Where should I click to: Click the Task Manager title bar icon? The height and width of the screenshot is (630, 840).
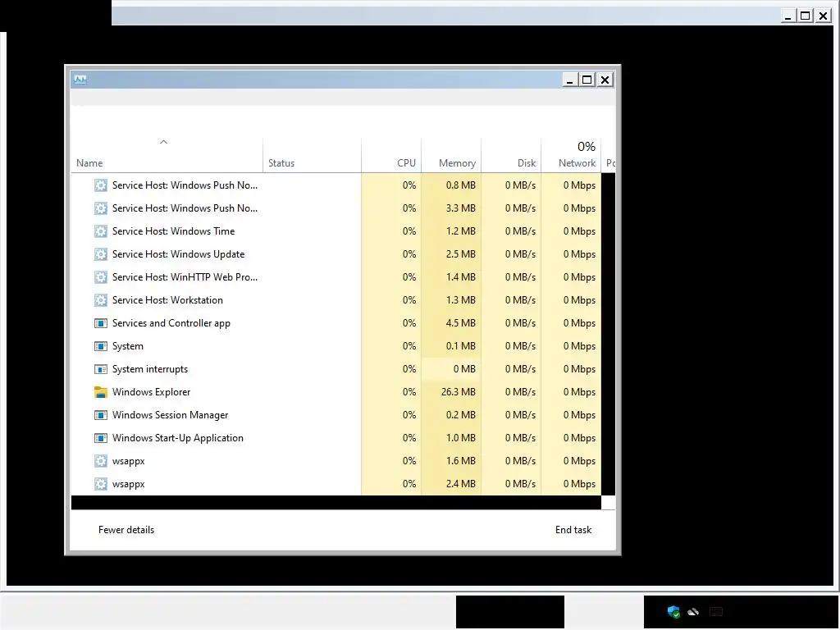click(x=80, y=80)
